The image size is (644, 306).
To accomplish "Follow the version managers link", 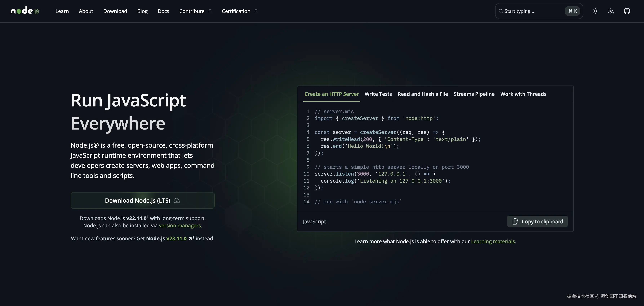I will coord(180,226).
